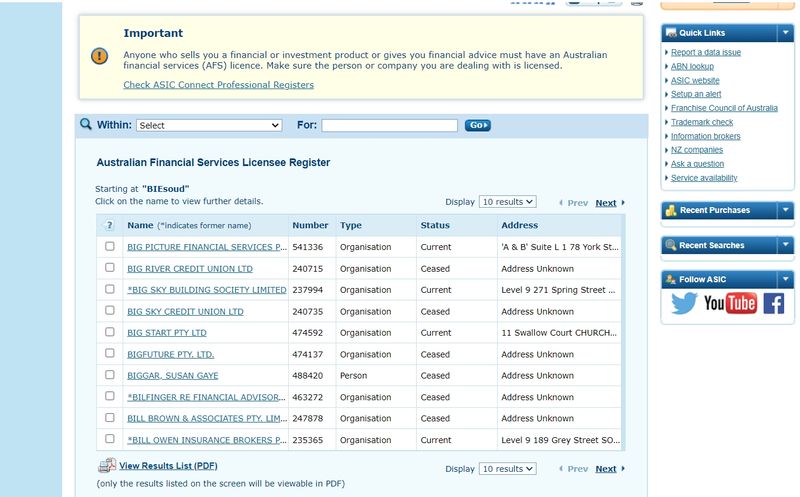Image resolution: width=800 pixels, height=497 pixels.
Task: Click the Status column header
Action: point(435,225)
